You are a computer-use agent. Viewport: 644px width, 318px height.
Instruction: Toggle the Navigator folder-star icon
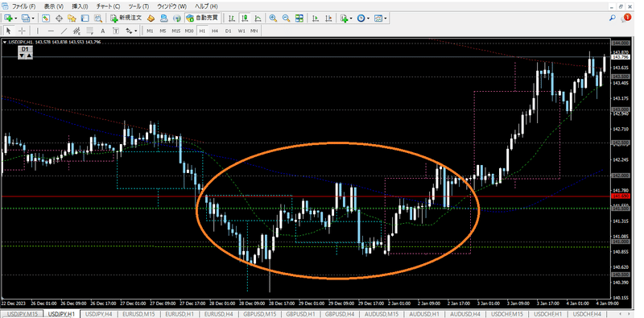tap(72, 18)
